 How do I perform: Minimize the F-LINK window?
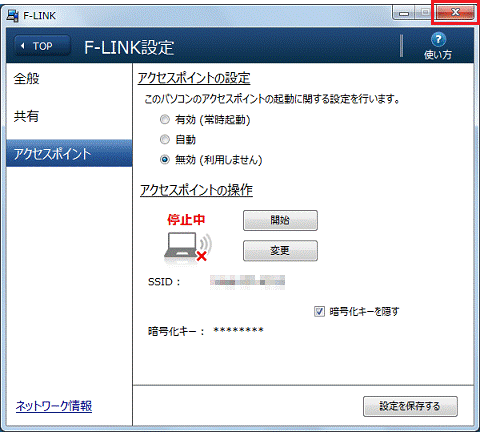coord(404,13)
